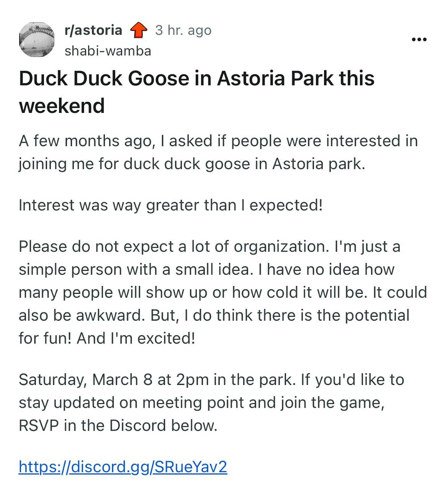This screenshot has height=504, width=448.
Task: Click the 'also be awkward' line
Action: 214,315
